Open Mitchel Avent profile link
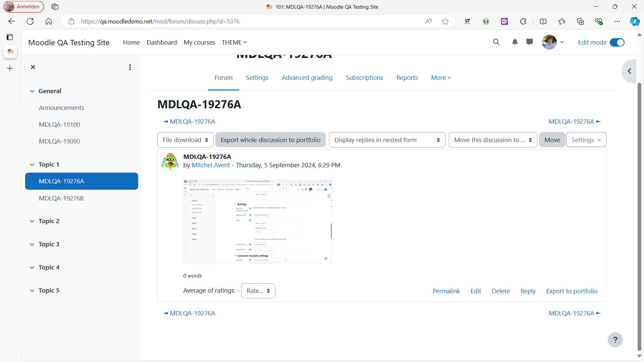Viewport: 644px width, 362px height. (x=211, y=165)
